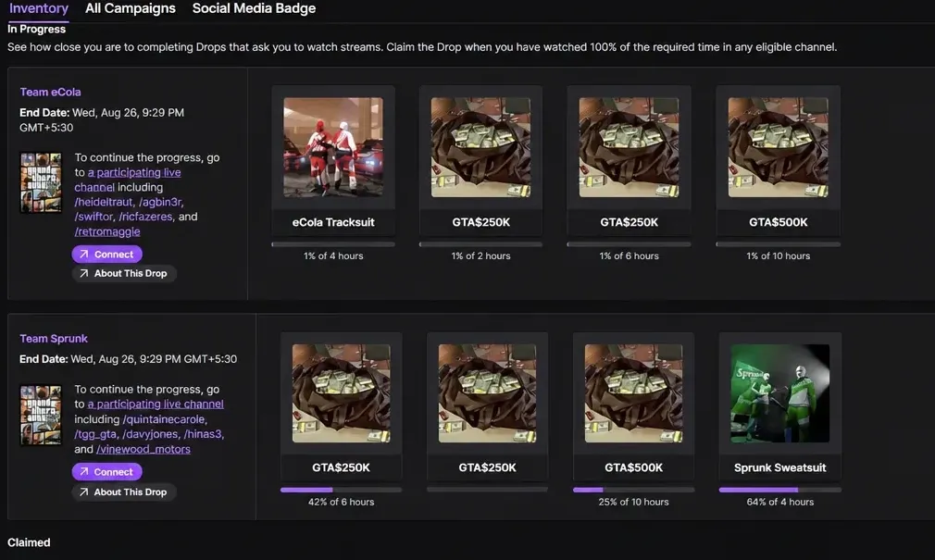Click progress bar for 1% of 2 hours

point(481,244)
